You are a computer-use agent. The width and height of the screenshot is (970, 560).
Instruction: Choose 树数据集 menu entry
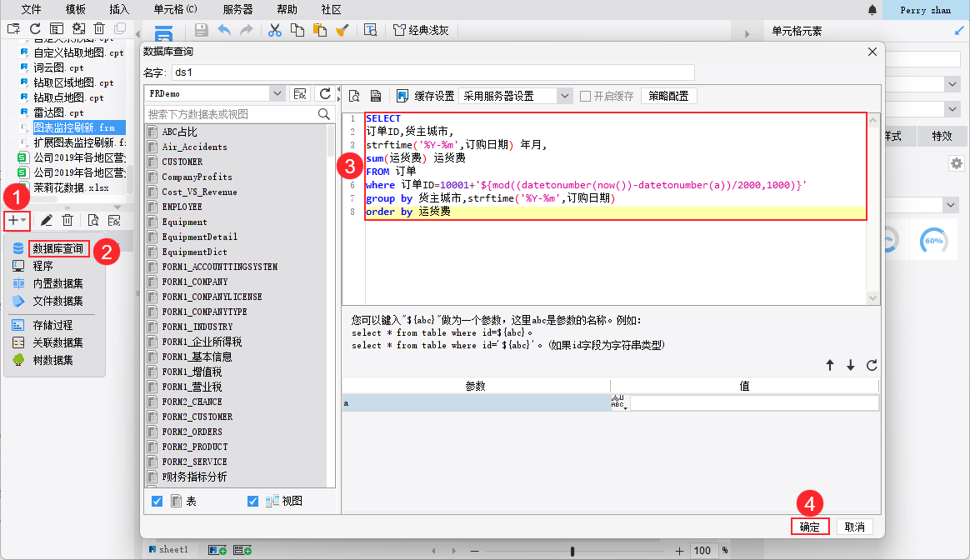[x=52, y=359]
